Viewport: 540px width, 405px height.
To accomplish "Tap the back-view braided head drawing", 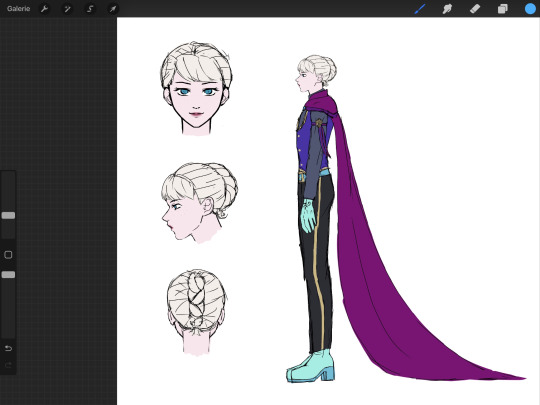I will [x=197, y=312].
